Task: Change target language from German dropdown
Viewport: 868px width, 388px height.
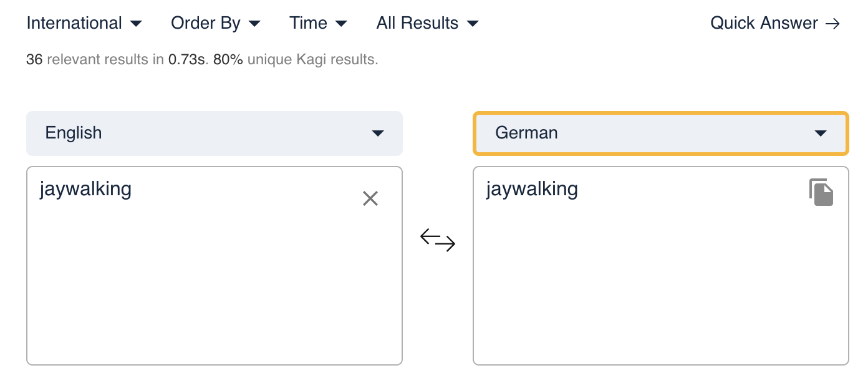Action: [660, 133]
